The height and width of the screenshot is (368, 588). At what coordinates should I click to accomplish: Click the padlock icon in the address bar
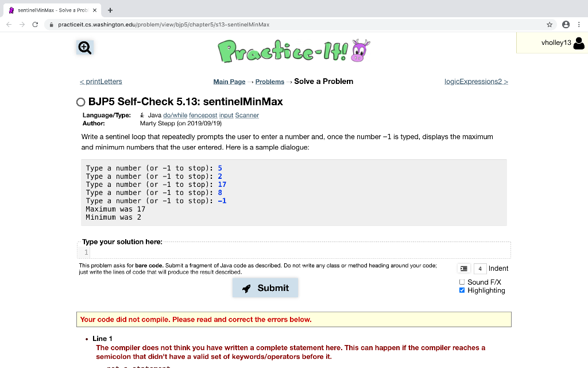[51, 25]
